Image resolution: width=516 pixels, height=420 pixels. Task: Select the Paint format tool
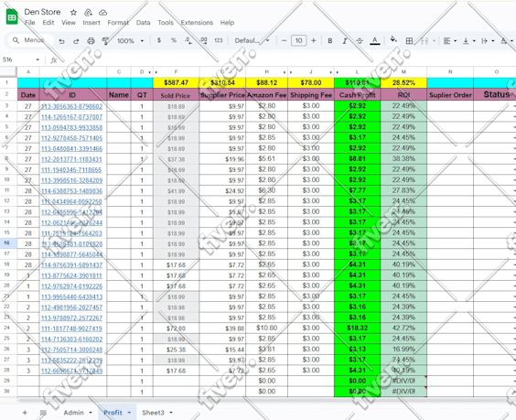[x=105, y=41]
